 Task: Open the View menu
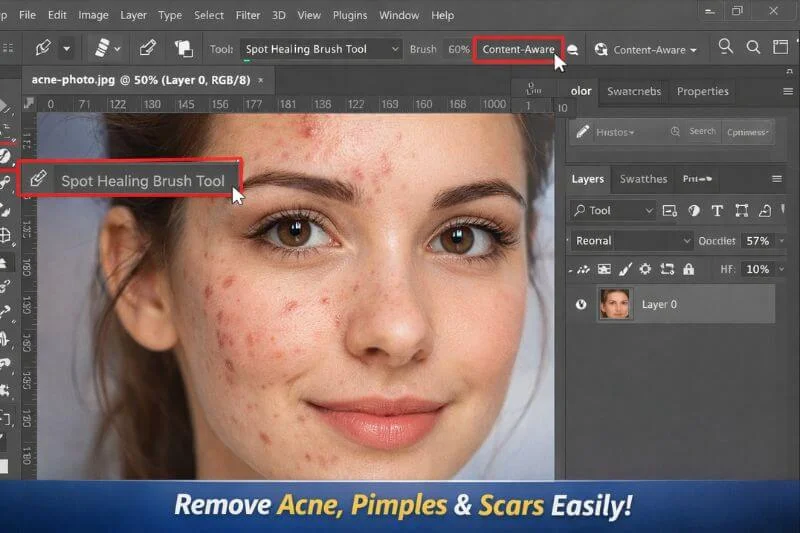(x=309, y=15)
